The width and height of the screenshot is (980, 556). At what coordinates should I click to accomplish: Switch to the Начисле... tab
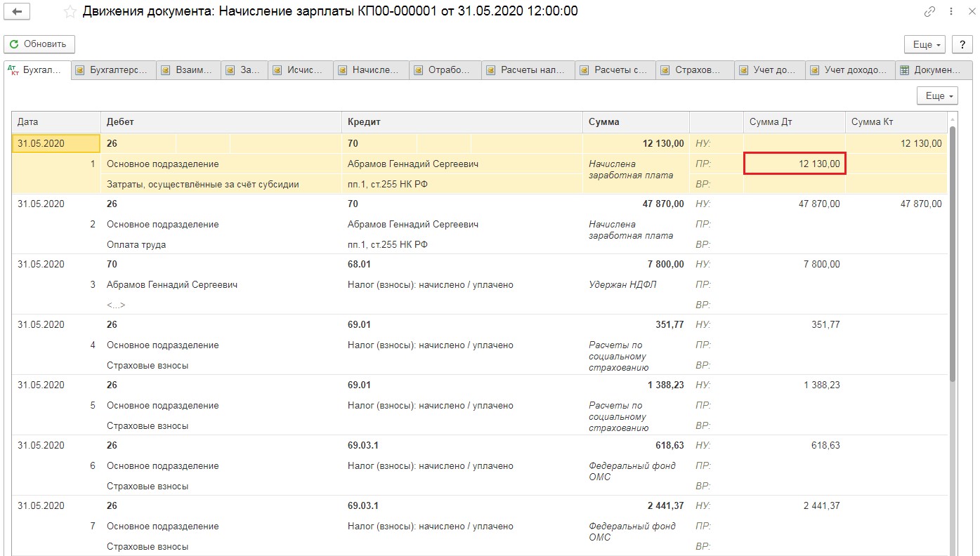point(372,70)
